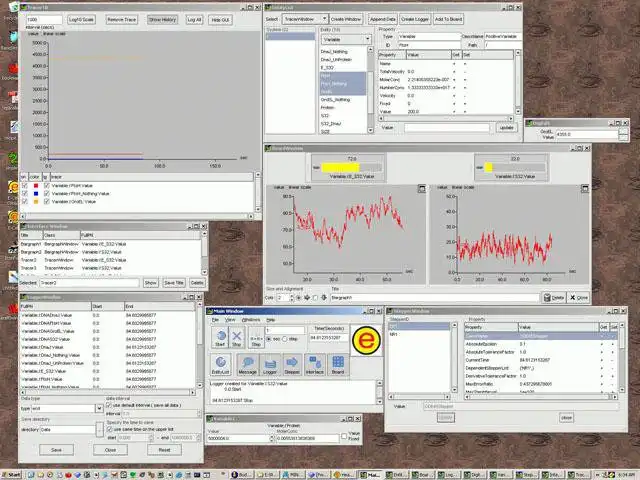Select Bargraph1 row in Interface window

click(110, 244)
